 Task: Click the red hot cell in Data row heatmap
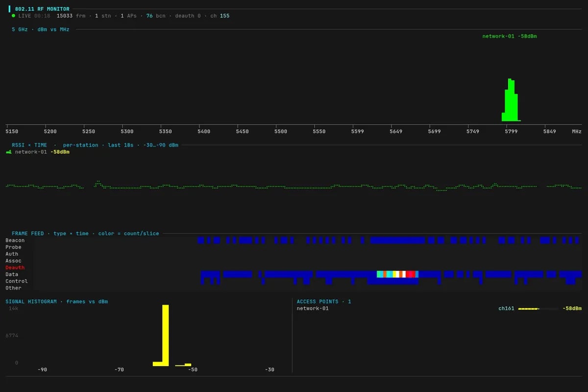[411, 274]
